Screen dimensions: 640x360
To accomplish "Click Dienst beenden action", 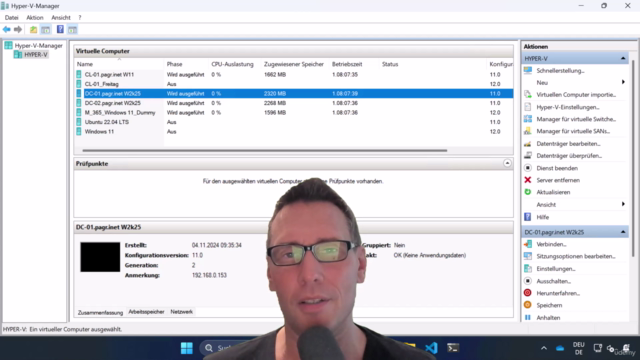I will (557, 168).
